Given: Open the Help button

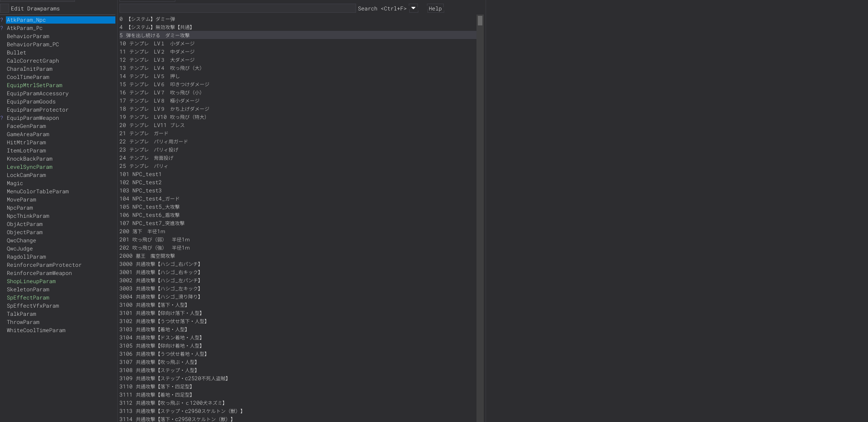Looking at the screenshot, I should (435, 8).
